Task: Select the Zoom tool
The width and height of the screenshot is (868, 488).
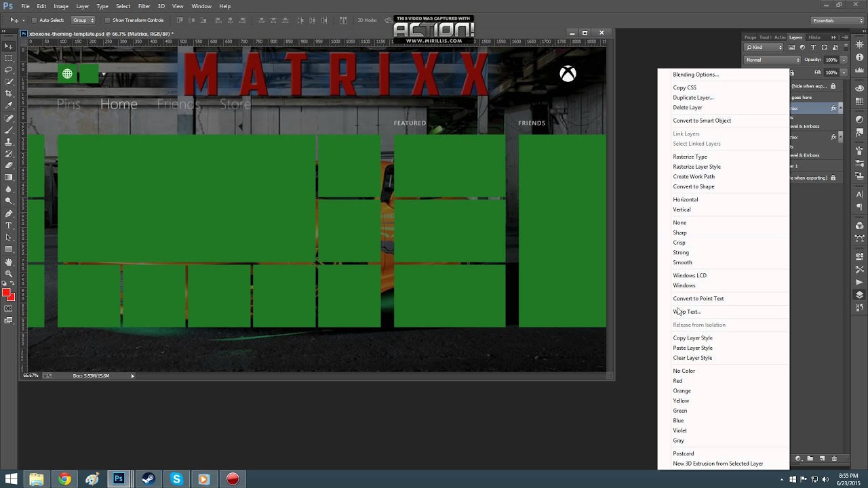Action: tap(9, 273)
